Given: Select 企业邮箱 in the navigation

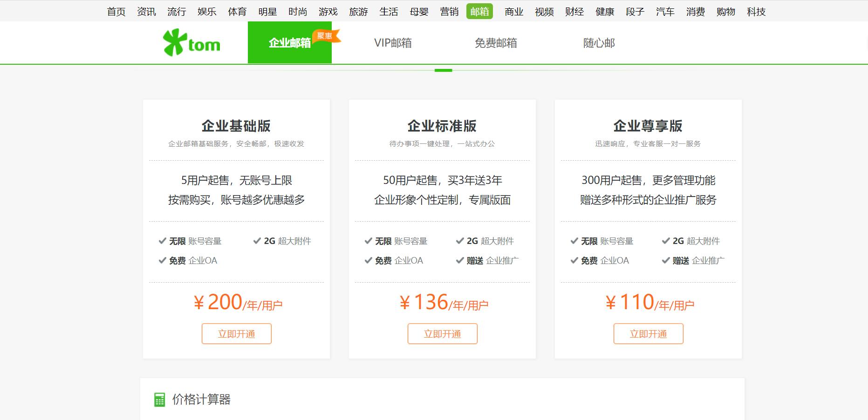Looking at the screenshot, I should point(290,42).
